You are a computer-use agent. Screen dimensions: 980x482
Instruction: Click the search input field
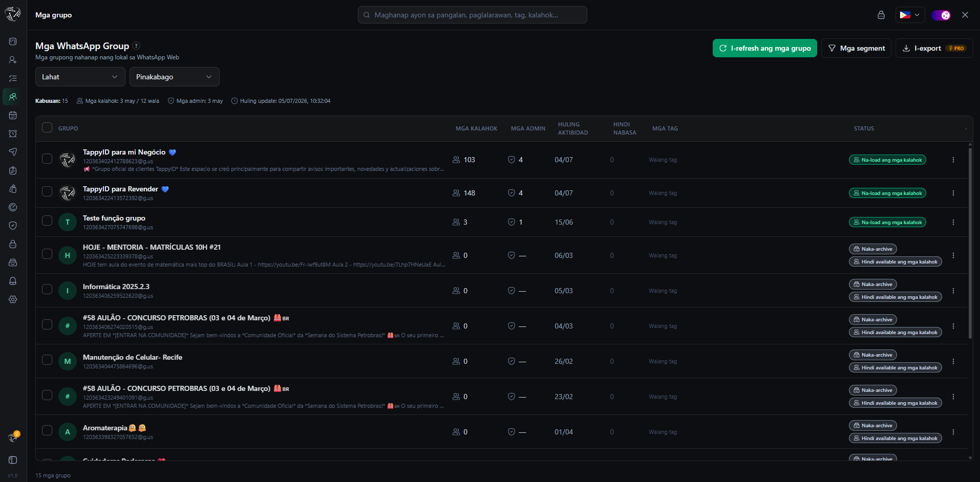(472, 15)
